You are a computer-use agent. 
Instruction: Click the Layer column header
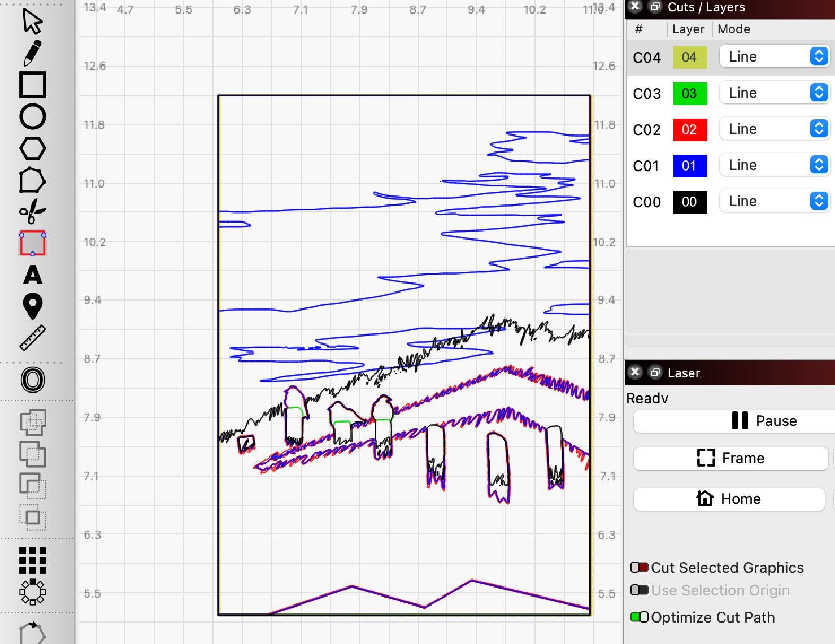point(688,29)
